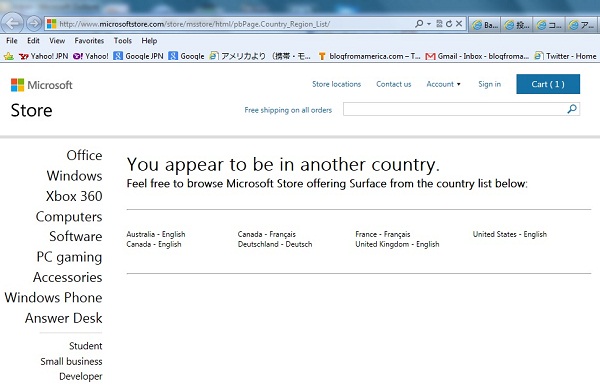Switch to the browser tab starting with ア
Viewport: 600px width, 387px height.
click(x=582, y=25)
